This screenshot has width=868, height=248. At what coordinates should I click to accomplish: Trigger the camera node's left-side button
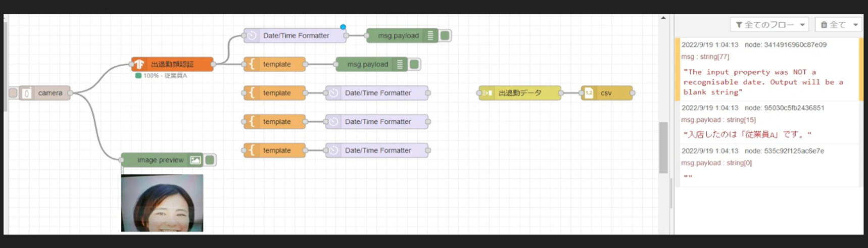click(13, 93)
